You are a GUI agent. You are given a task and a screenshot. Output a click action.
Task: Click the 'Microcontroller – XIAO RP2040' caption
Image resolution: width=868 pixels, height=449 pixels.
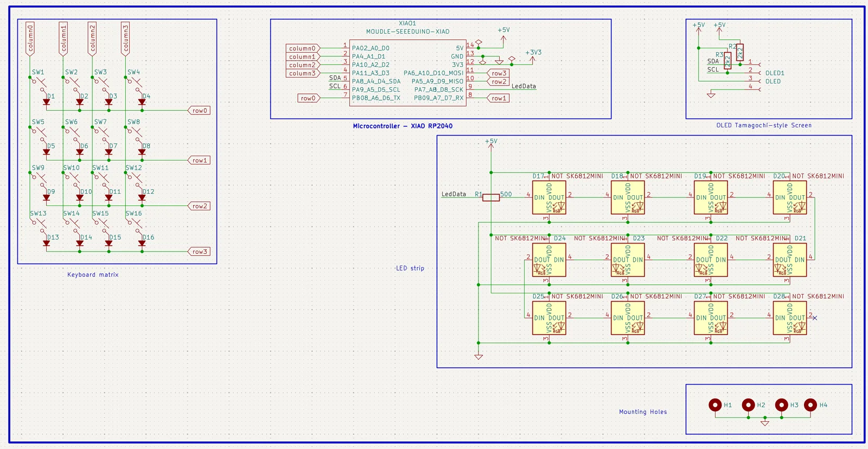coord(403,126)
